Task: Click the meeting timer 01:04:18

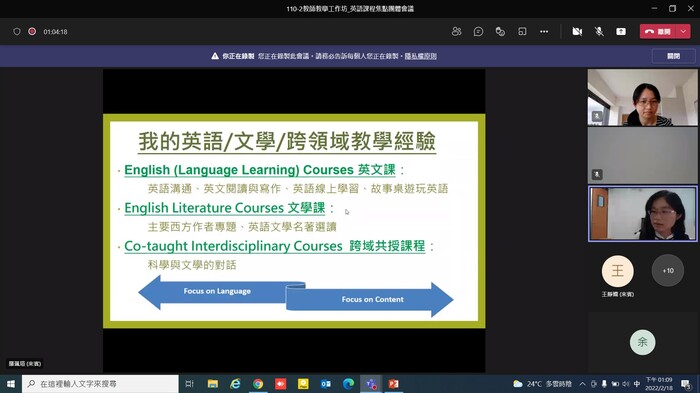Action: (x=55, y=32)
